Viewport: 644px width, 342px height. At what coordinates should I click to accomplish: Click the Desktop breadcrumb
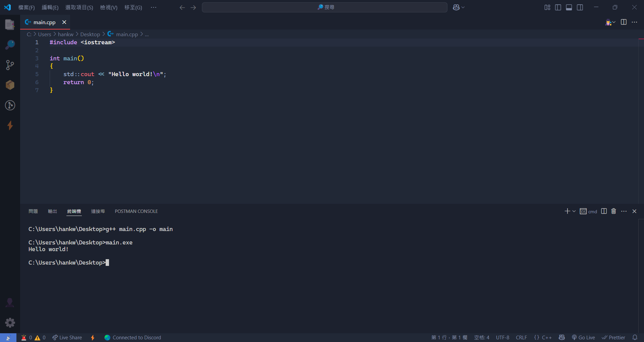point(90,34)
